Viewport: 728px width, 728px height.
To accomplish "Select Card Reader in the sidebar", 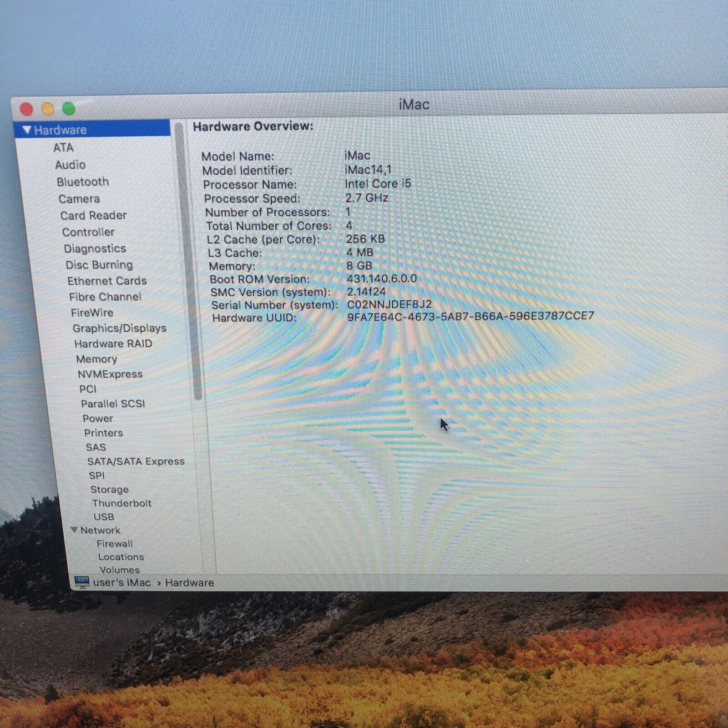I will click(93, 215).
